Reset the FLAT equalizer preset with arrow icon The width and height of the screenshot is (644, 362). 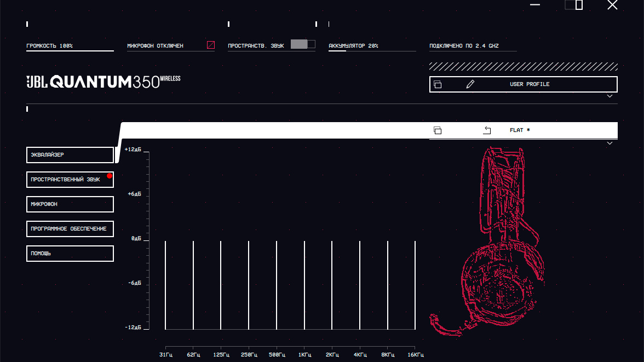click(x=487, y=130)
